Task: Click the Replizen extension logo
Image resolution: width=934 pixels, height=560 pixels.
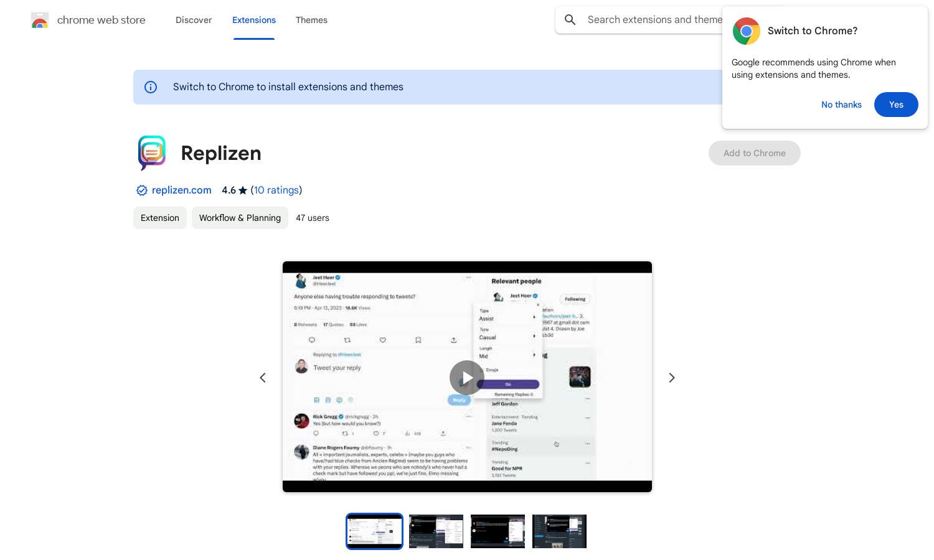Action: [x=152, y=153]
